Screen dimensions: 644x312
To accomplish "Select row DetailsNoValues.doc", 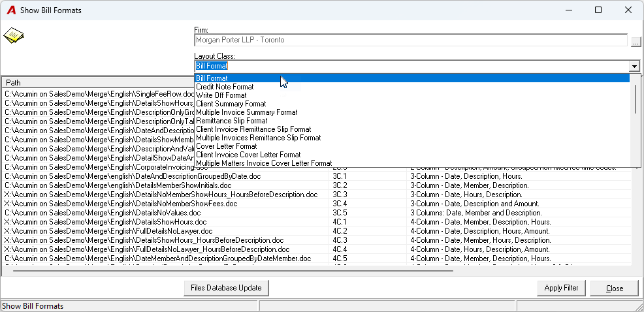I will [316, 213].
